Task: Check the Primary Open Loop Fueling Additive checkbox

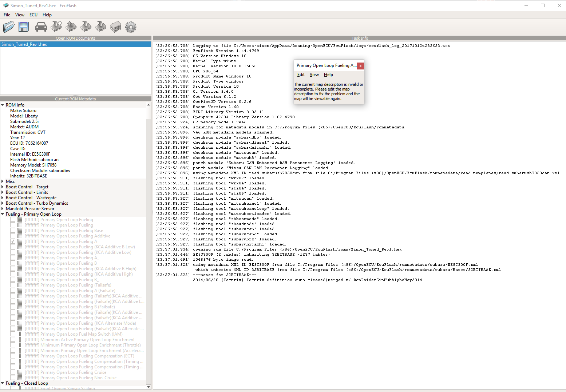Action: tap(13, 236)
